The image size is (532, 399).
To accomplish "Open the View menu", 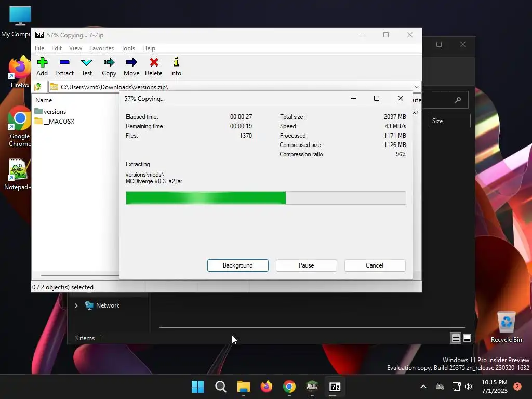I will pos(75,48).
